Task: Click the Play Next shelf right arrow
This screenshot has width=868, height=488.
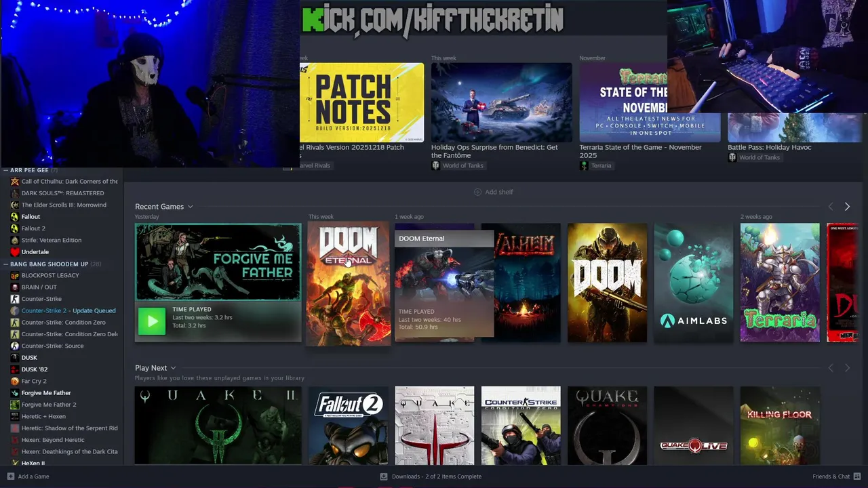Action: pyautogui.click(x=847, y=368)
